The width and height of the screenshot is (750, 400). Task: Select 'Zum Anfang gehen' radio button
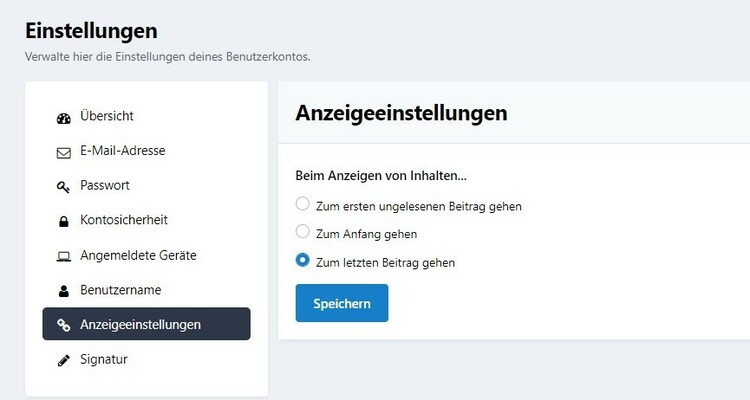coord(303,233)
